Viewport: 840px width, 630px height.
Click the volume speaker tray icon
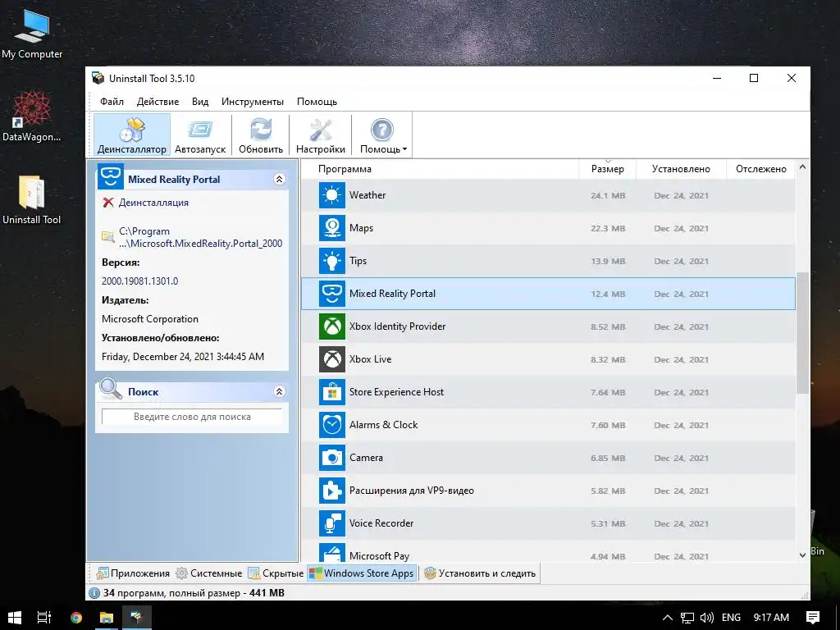click(706, 618)
